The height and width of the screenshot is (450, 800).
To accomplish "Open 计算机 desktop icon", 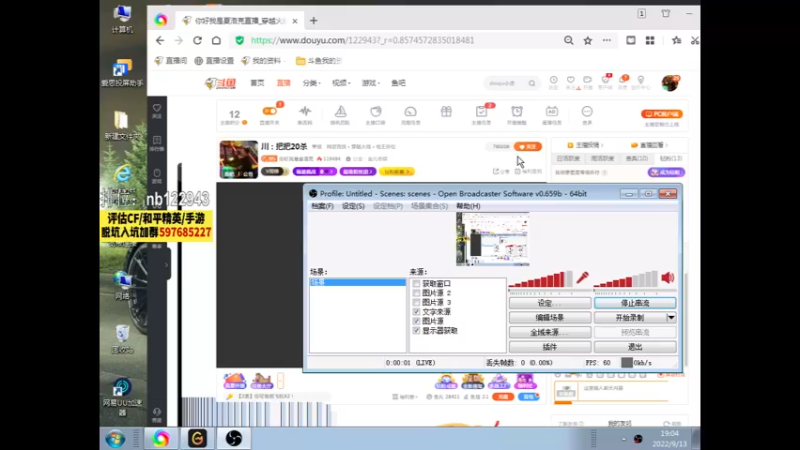I will coord(122,19).
